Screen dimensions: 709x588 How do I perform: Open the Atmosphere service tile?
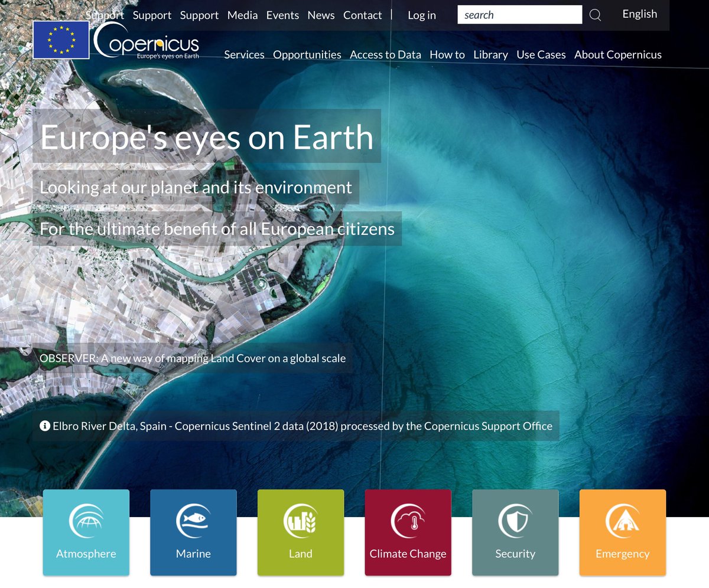pyautogui.click(x=86, y=533)
